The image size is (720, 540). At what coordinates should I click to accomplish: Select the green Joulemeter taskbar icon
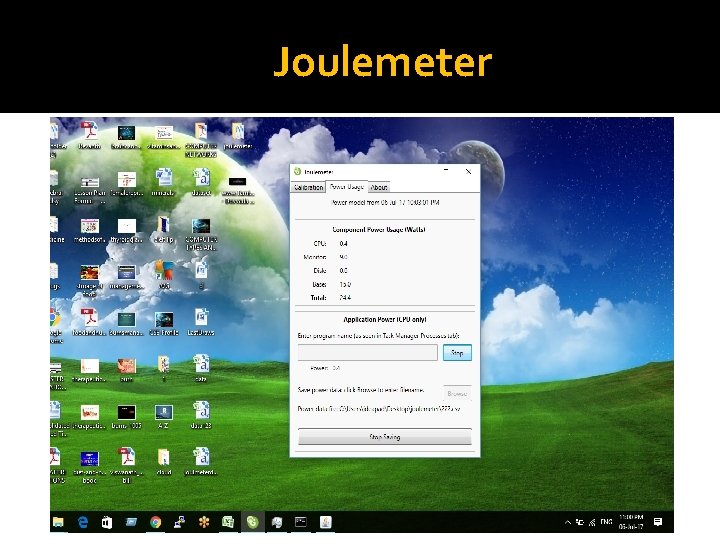[252, 522]
